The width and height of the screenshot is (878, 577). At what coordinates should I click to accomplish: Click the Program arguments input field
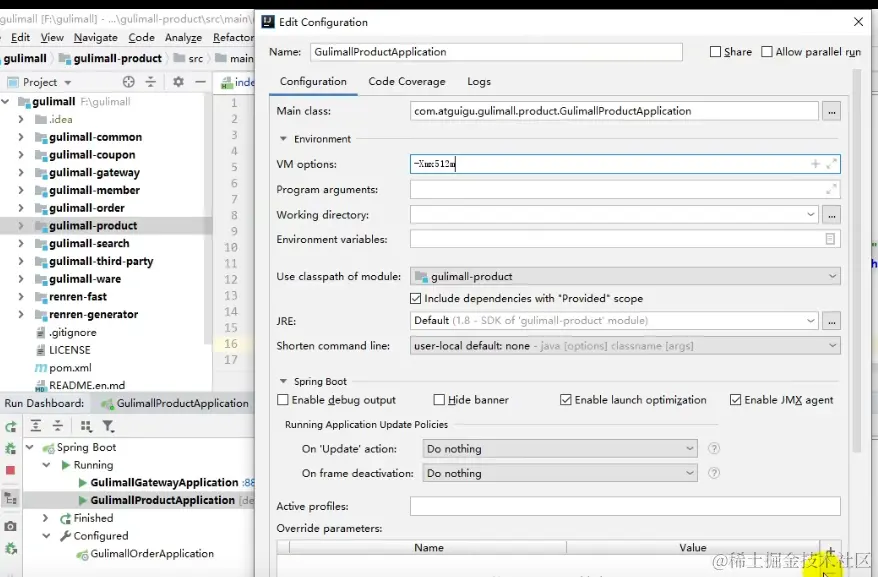(625, 189)
